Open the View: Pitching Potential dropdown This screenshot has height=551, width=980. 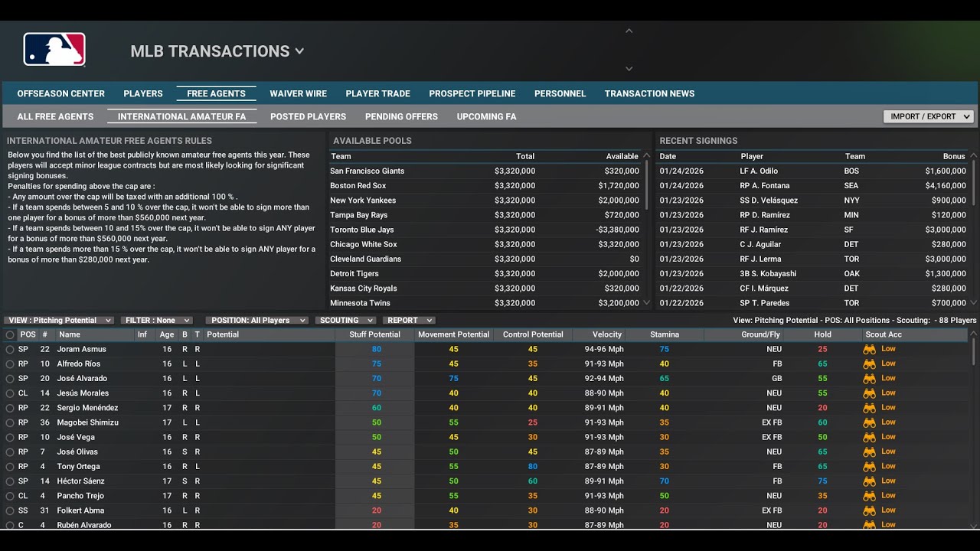[59, 321]
